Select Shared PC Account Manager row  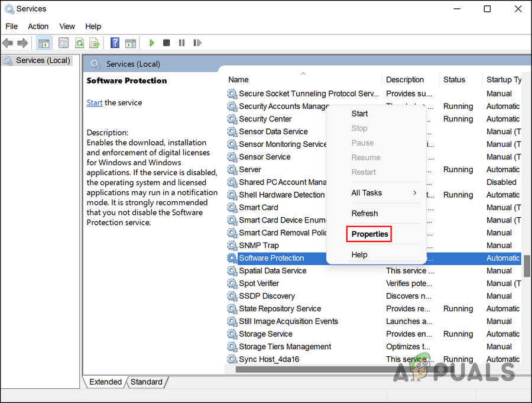[x=374, y=182]
